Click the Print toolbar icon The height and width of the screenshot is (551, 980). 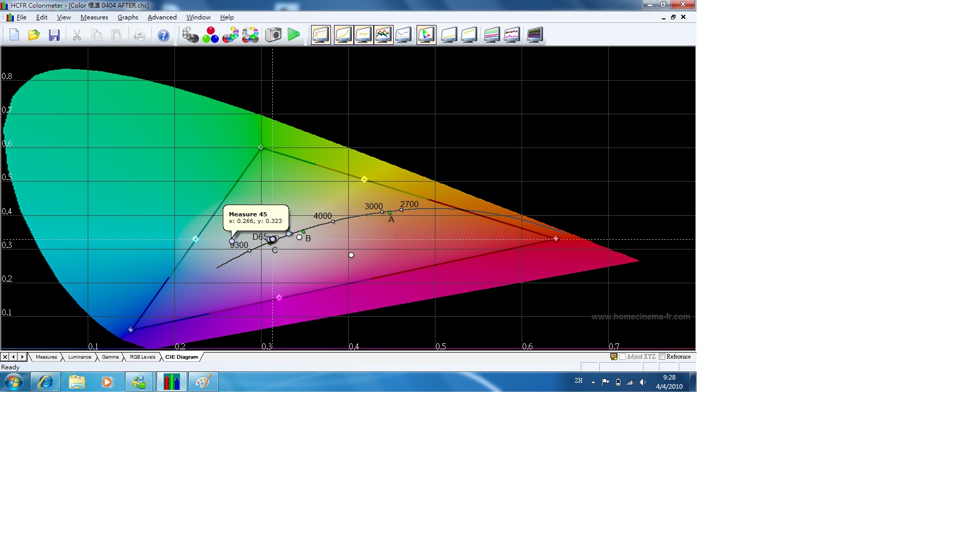click(139, 35)
